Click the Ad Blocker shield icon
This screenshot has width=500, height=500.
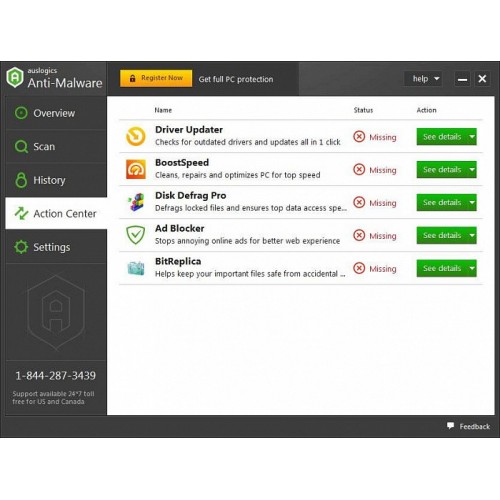point(136,235)
